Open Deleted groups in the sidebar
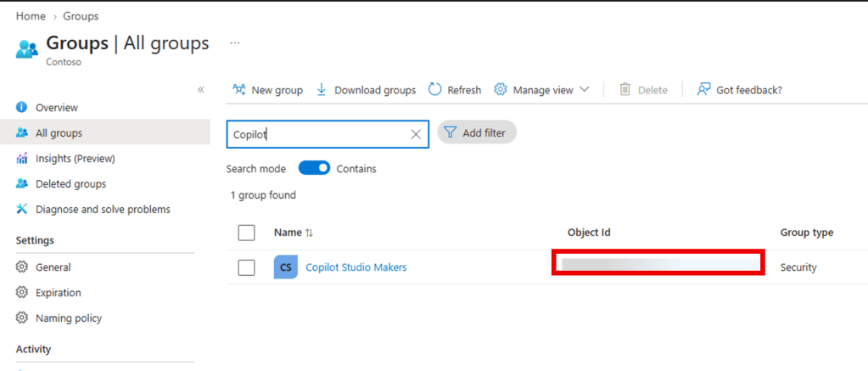868x371 pixels. coord(70,184)
